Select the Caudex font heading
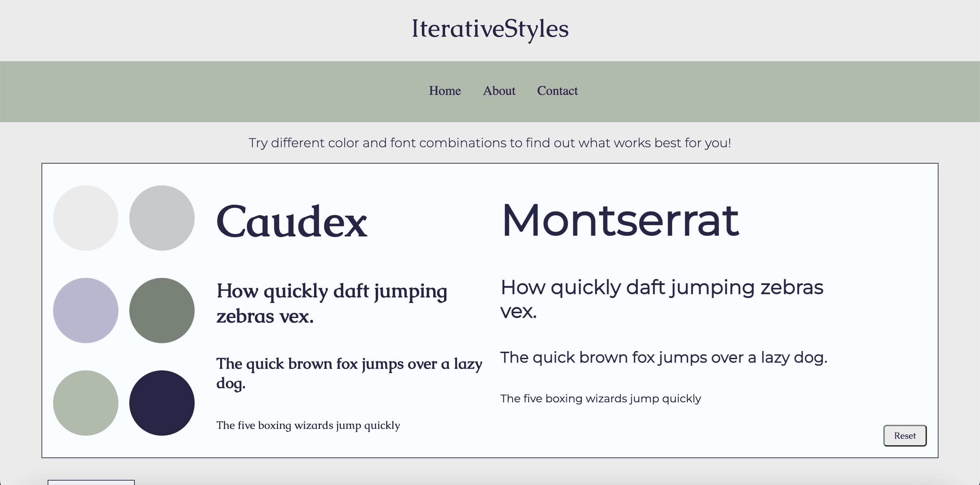The width and height of the screenshot is (980, 485). coord(291,222)
